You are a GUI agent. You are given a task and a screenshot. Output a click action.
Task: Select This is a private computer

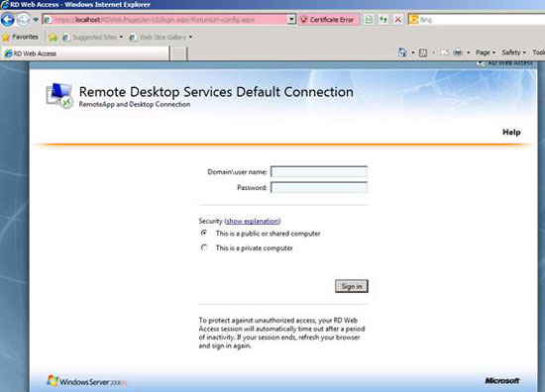pos(204,247)
